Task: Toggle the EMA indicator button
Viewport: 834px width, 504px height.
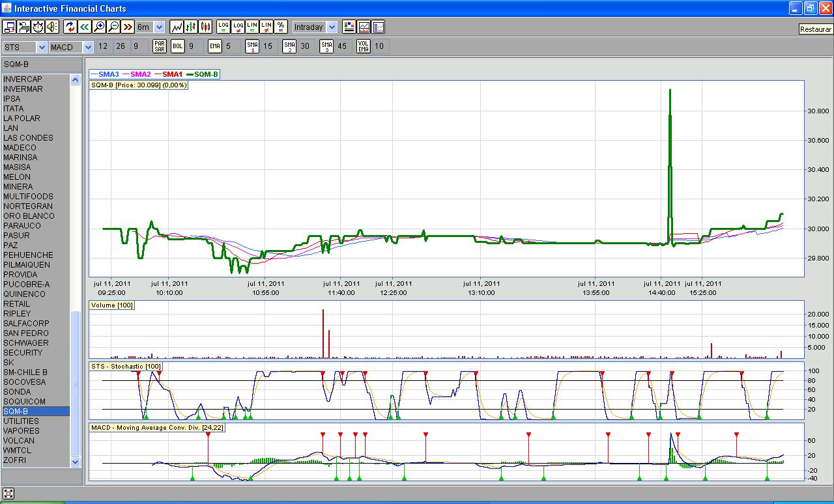Action: [215, 46]
